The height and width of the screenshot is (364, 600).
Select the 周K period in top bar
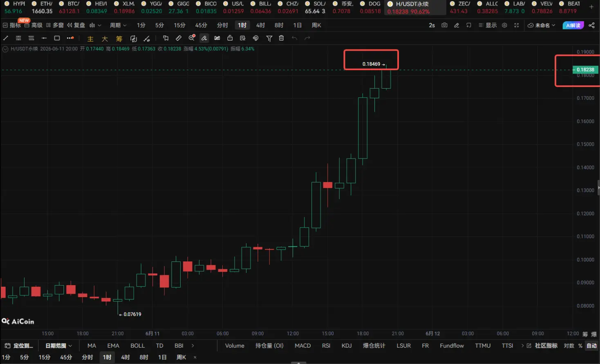pyautogui.click(x=316, y=25)
